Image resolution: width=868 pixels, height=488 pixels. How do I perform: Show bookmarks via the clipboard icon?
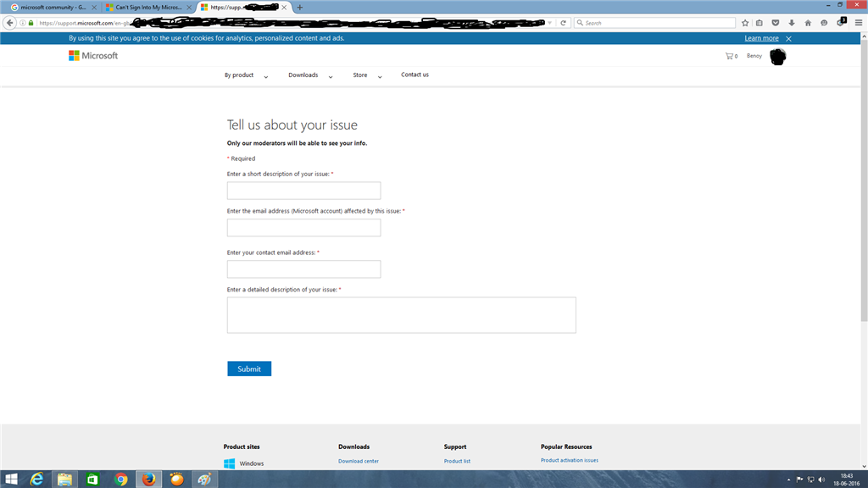point(759,23)
